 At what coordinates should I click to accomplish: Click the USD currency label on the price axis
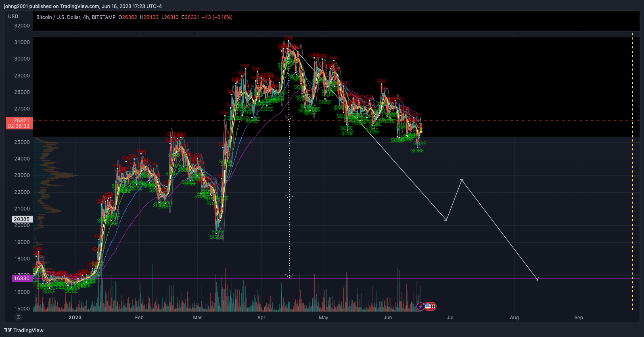(13, 17)
